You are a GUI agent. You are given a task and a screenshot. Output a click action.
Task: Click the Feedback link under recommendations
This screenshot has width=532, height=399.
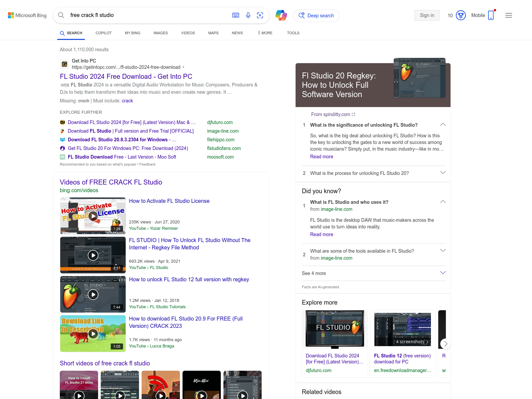(x=148, y=164)
